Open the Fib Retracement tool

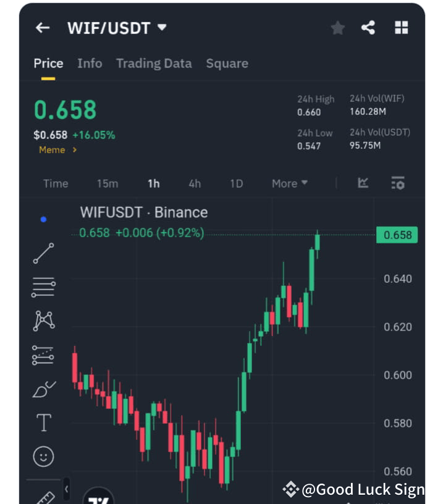click(43, 286)
